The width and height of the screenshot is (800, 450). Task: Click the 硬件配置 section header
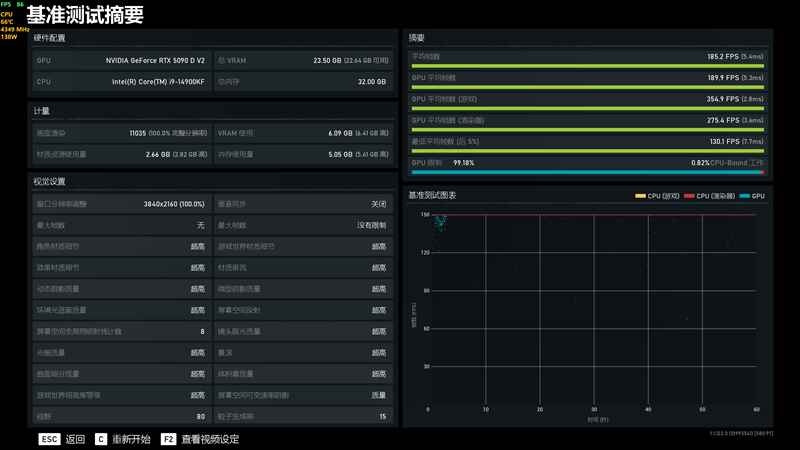pyautogui.click(x=49, y=38)
